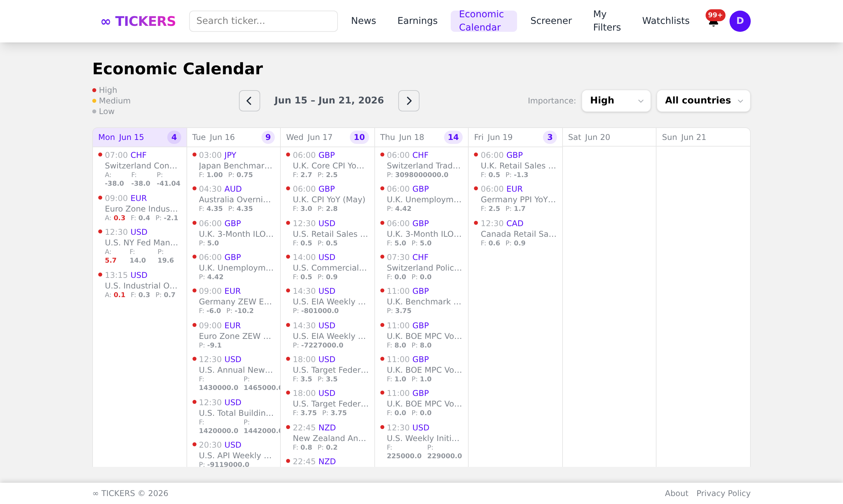Select the Sat Jun 20 column header
Screen dimensions: 843x504
coord(609,137)
